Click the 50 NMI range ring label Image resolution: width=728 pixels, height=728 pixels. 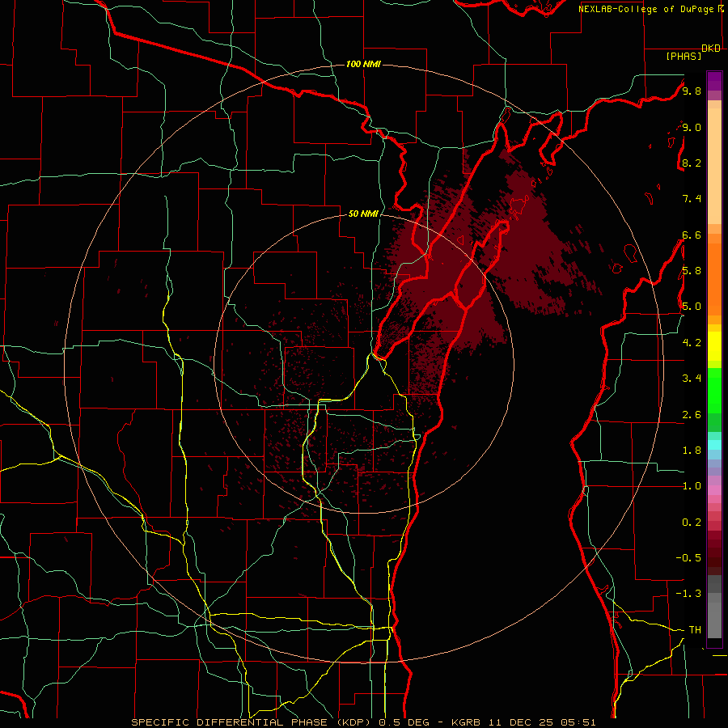click(363, 214)
